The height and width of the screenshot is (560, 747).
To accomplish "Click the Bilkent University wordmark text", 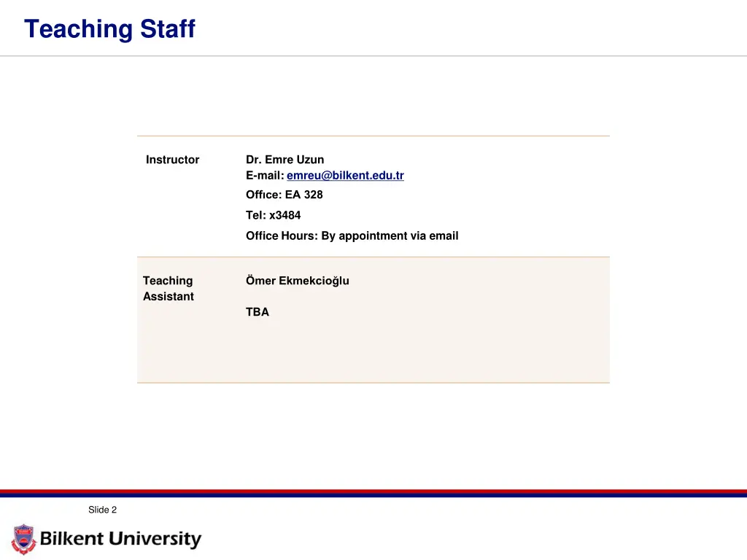I will (120, 539).
